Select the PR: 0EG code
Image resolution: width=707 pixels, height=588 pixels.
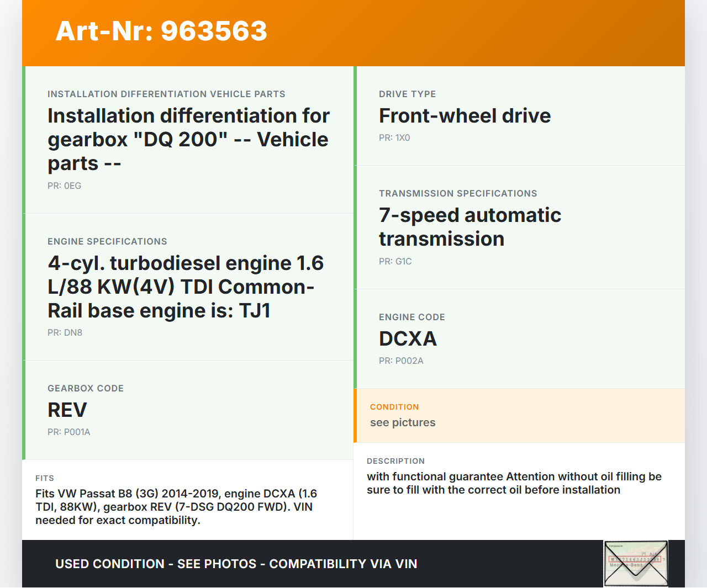[x=65, y=186]
